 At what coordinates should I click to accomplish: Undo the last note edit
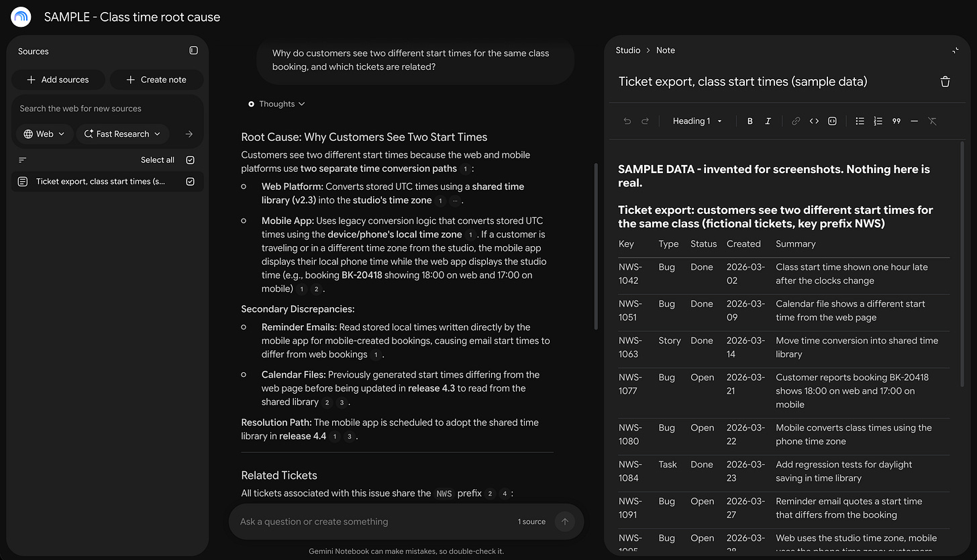[627, 121]
